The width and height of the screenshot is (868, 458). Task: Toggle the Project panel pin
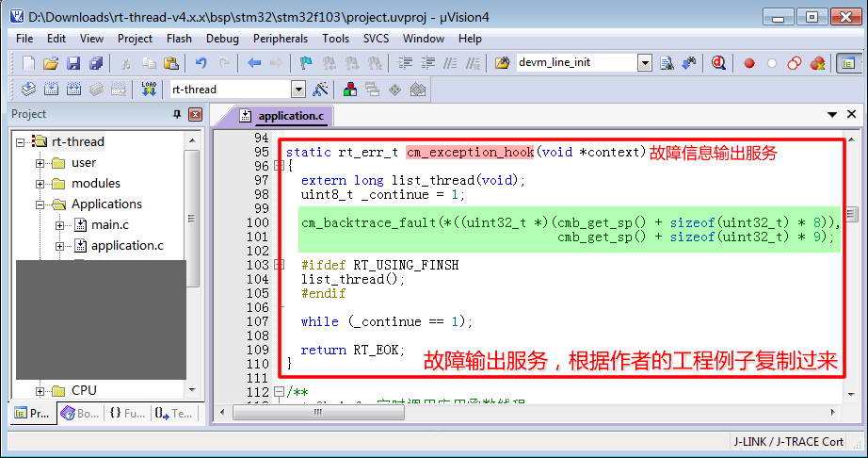[177, 114]
